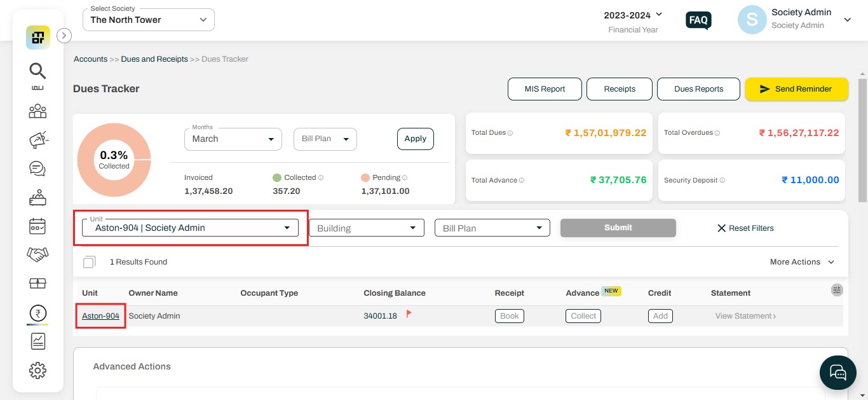Select the handshake icon for vendor management
The width and height of the screenshot is (868, 400).
click(x=37, y=254)
